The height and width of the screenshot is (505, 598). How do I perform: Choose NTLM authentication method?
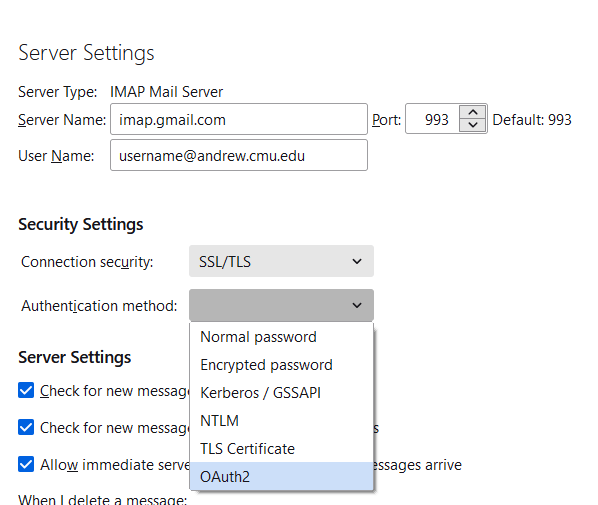pyautogui.click(x=281, y=421)
